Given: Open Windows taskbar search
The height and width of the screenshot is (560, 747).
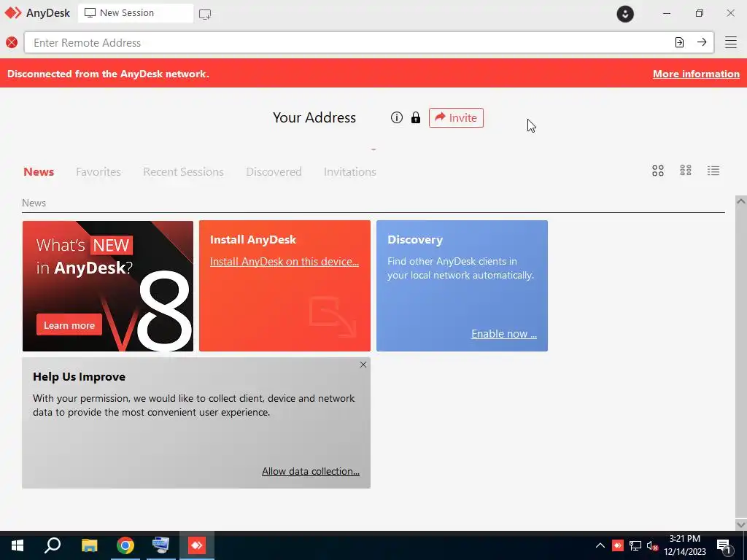Looking at the screenshot, I should [53, 545].
